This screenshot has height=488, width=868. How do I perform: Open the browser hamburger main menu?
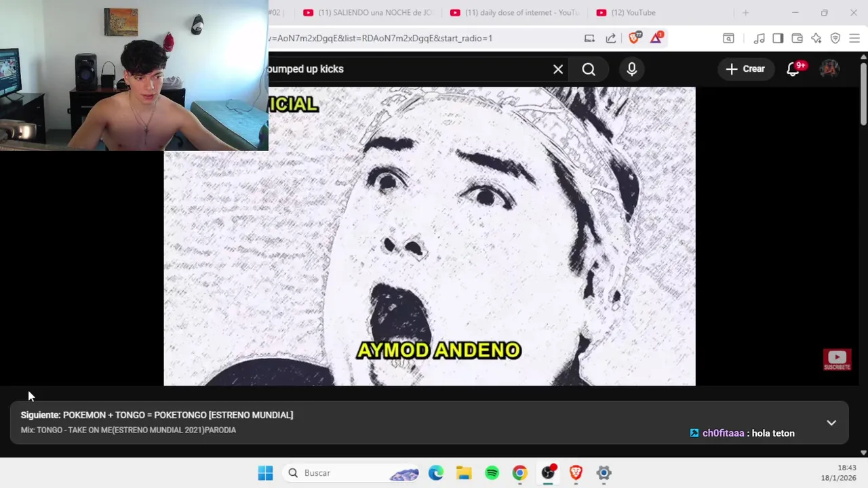(854, 39)
